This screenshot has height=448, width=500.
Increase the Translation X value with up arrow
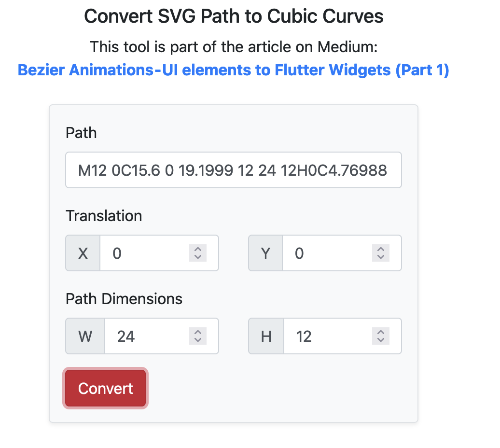197,249
